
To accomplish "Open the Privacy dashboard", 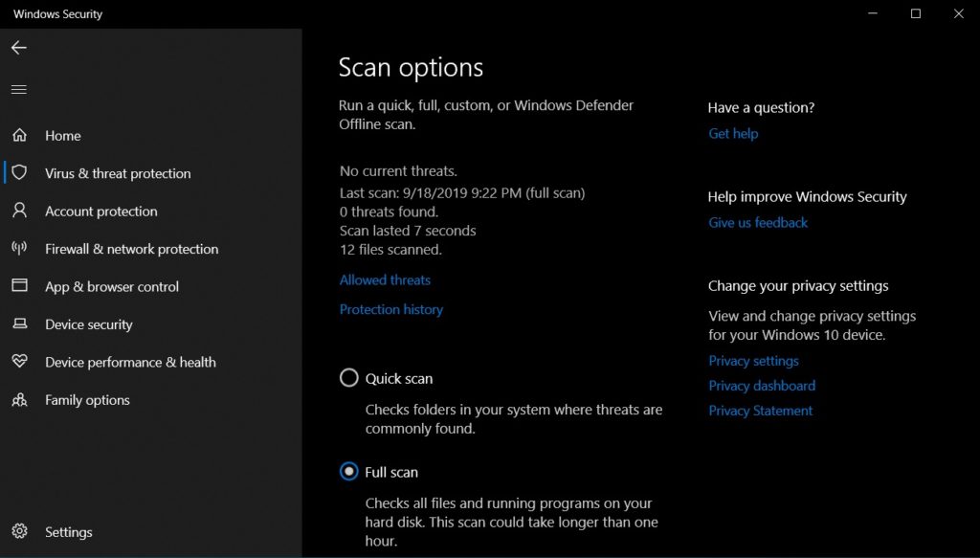I will tap(761, 385).
